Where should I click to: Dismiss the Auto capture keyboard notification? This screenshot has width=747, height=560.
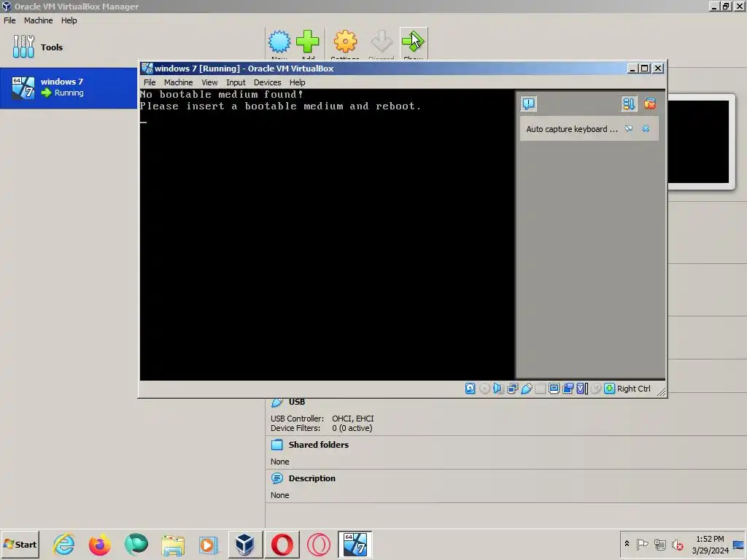tap(646, 128)
